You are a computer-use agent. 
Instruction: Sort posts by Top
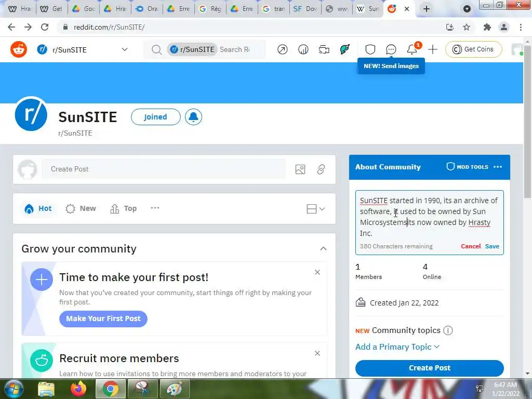coord(124,208)
